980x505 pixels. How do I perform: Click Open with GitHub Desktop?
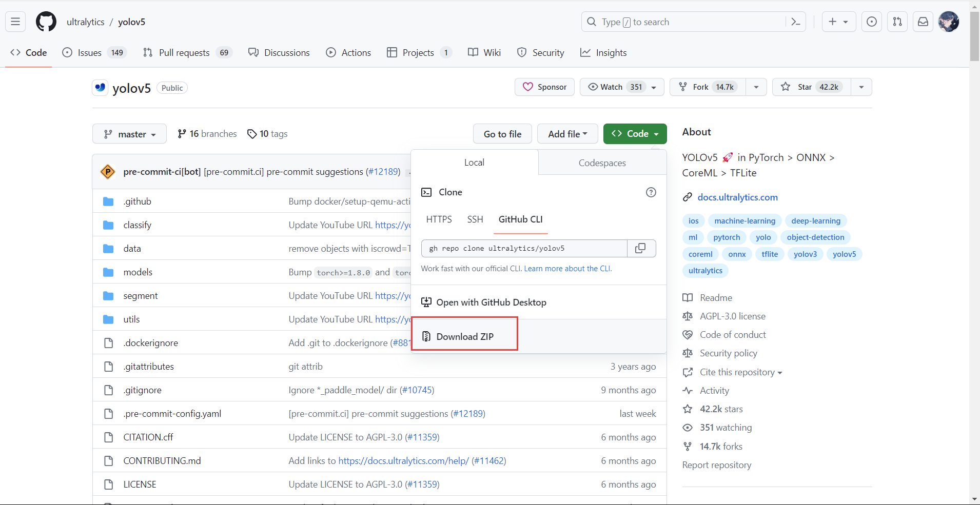coord(484,302)
